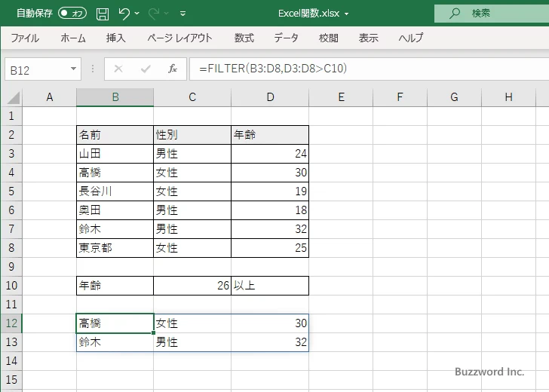This screenshot has width=549, height=392.
Task: Open the ファイル tab
Action: pyautogui.click(x=25, y=38)
